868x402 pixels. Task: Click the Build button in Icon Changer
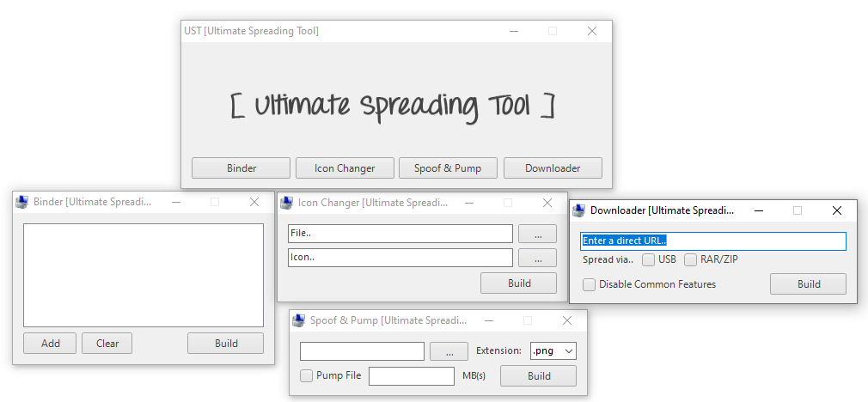coord(519,283)
